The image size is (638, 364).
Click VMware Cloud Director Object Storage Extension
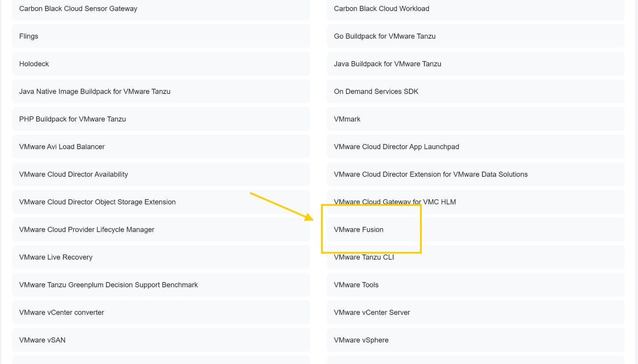161,202
